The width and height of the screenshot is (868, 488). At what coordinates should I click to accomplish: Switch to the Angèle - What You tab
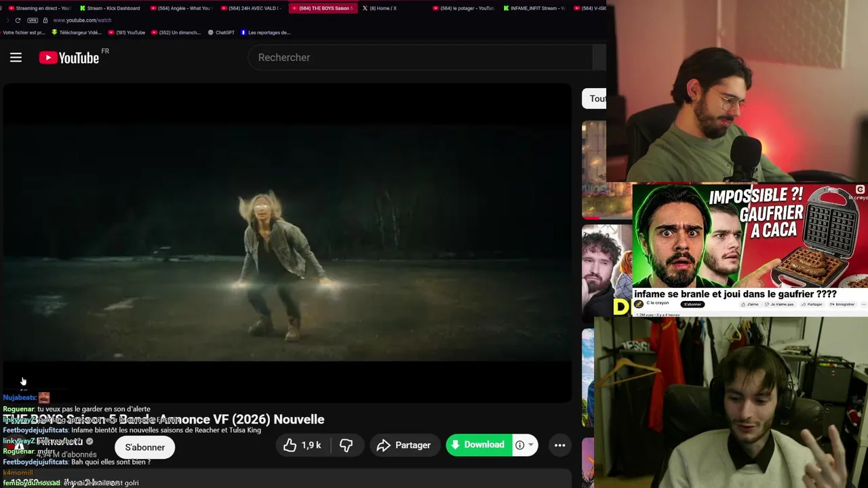180,8
